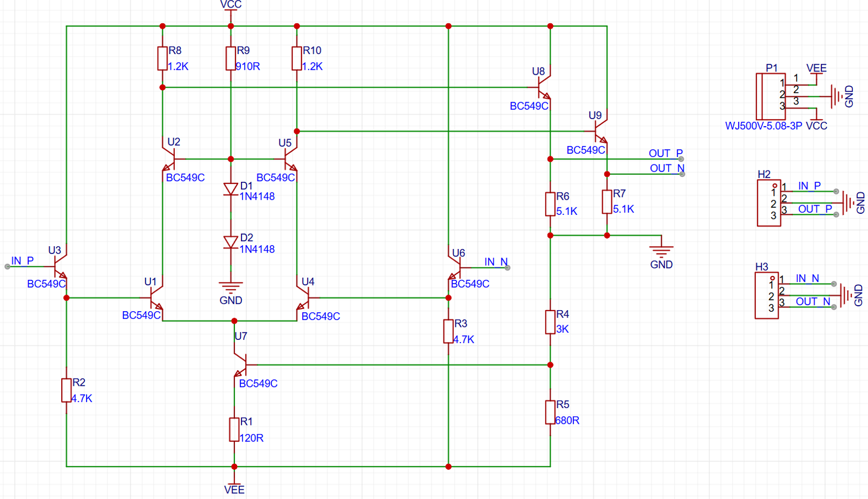Viewport: 868px width, 499px height.
Task: Click the junction dot at R4-R5 node
Action: [x=550, y=365]
